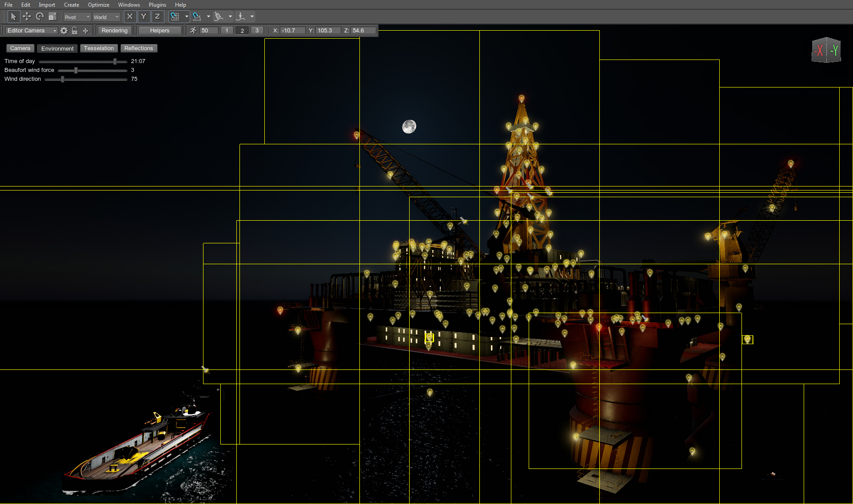Switch to the Camera tab
The height and width of the screenshot is (504, 853).
(x=20, y=48)
